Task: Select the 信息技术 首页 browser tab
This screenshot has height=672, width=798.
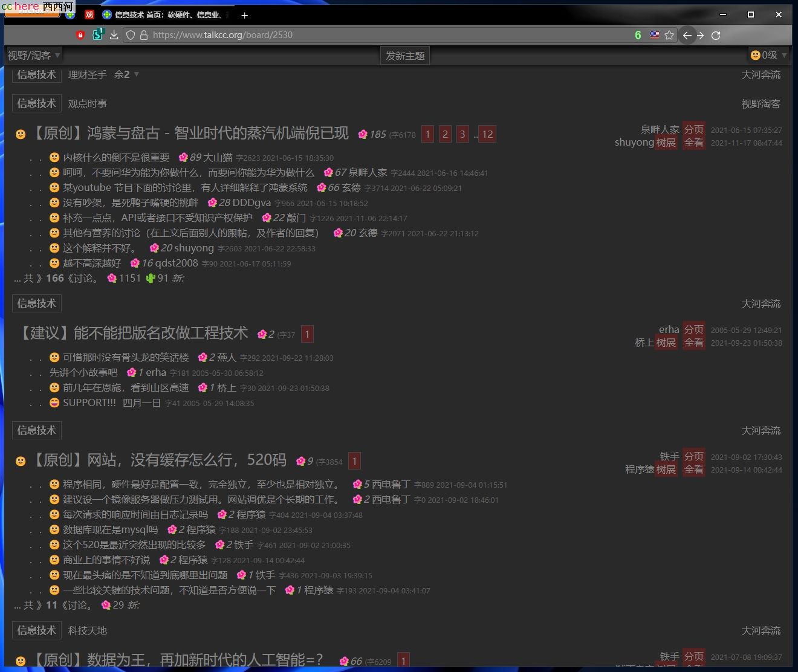Action: tap(166, 15)
